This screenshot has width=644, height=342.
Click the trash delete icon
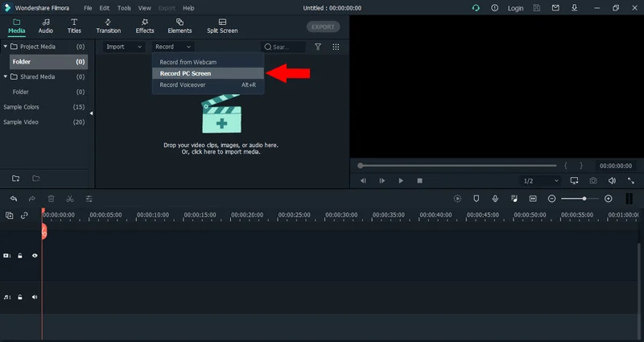point(51,199)
